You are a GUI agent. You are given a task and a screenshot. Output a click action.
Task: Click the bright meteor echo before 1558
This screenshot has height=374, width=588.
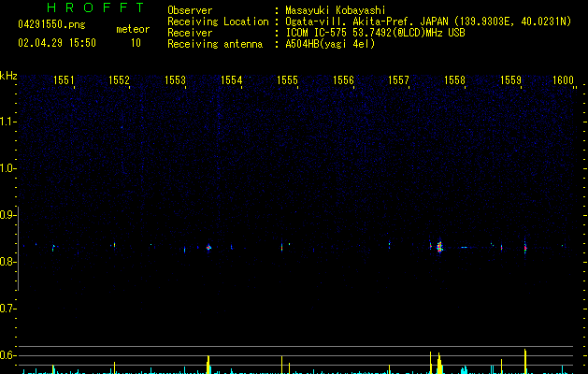(x=440, y=247)
